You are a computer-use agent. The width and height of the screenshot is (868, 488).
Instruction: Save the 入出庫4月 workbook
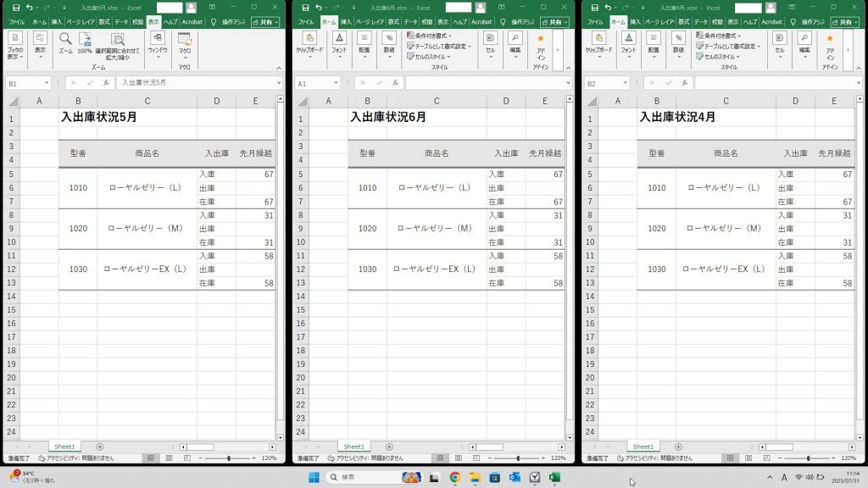tap(595, 8)
